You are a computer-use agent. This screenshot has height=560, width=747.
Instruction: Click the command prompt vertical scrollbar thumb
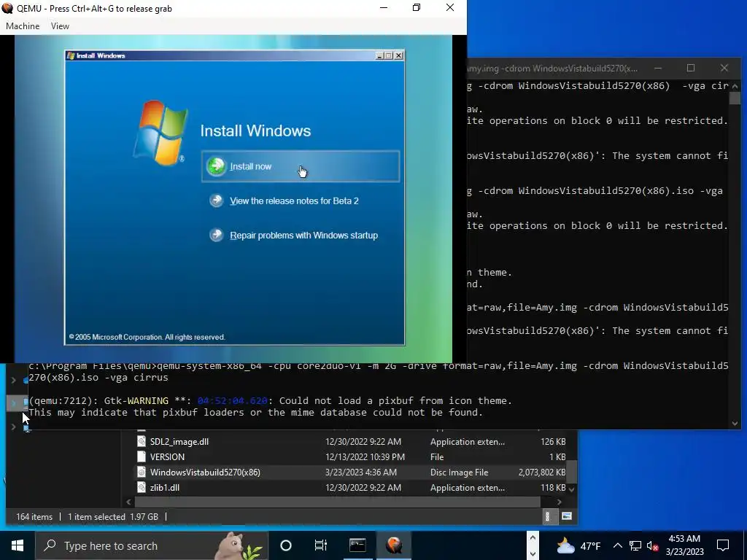735,98
